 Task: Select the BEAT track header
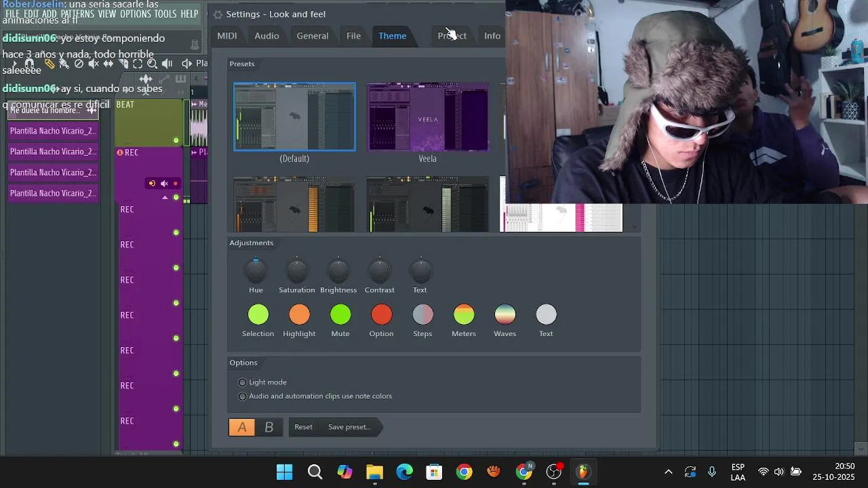[x=149, y=123]
